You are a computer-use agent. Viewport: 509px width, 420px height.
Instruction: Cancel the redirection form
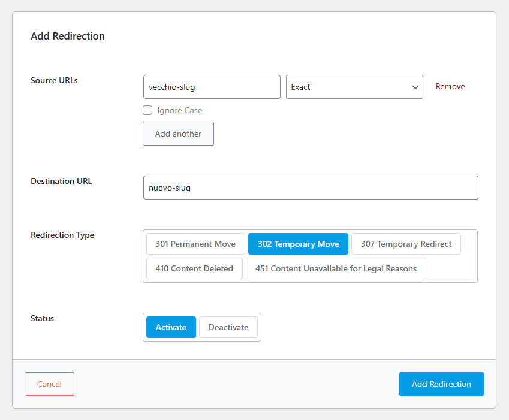click(49, 384)
